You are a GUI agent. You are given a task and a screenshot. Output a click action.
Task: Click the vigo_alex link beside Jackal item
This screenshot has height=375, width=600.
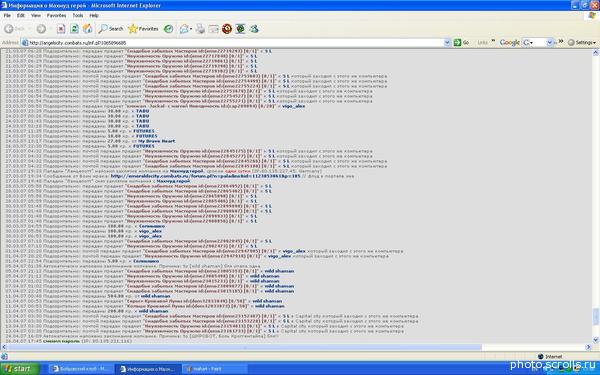[x=293, y=106]
